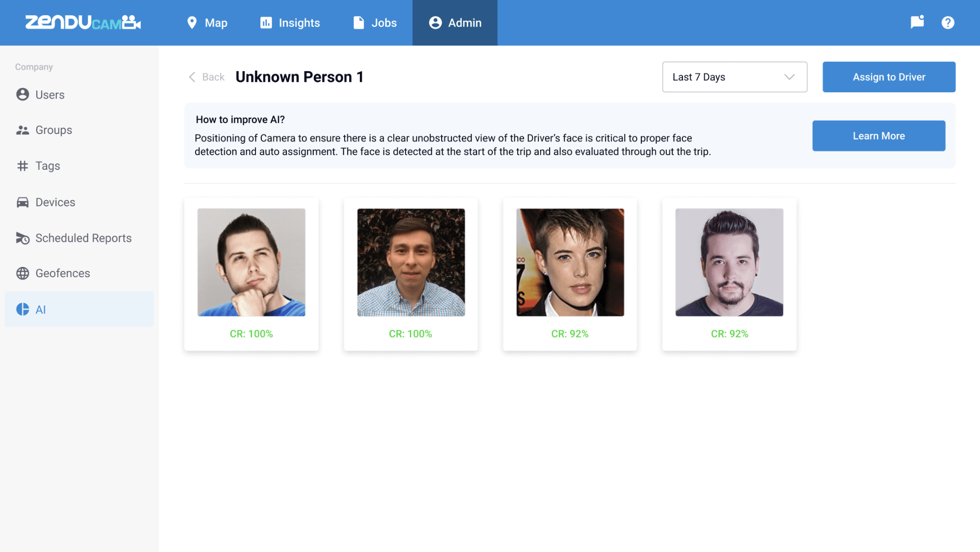
Task: Open the notifications flag icon
Action: pos(917,23)
